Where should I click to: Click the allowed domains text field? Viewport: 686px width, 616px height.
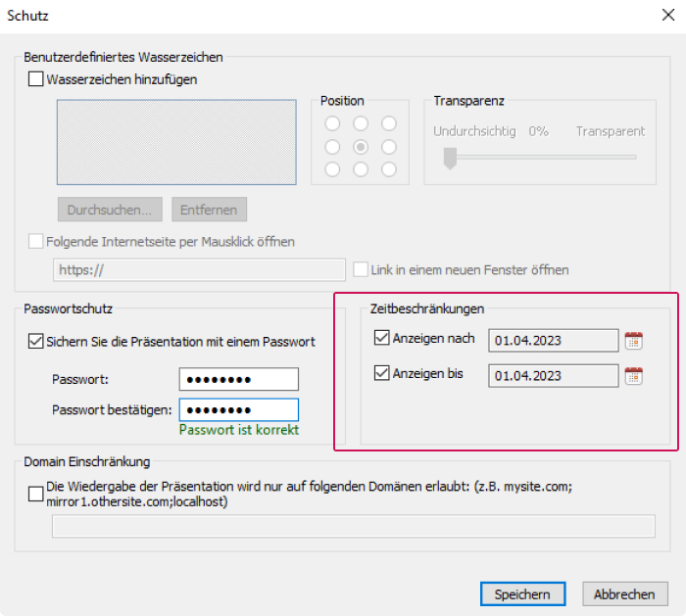tap(354, 526)
